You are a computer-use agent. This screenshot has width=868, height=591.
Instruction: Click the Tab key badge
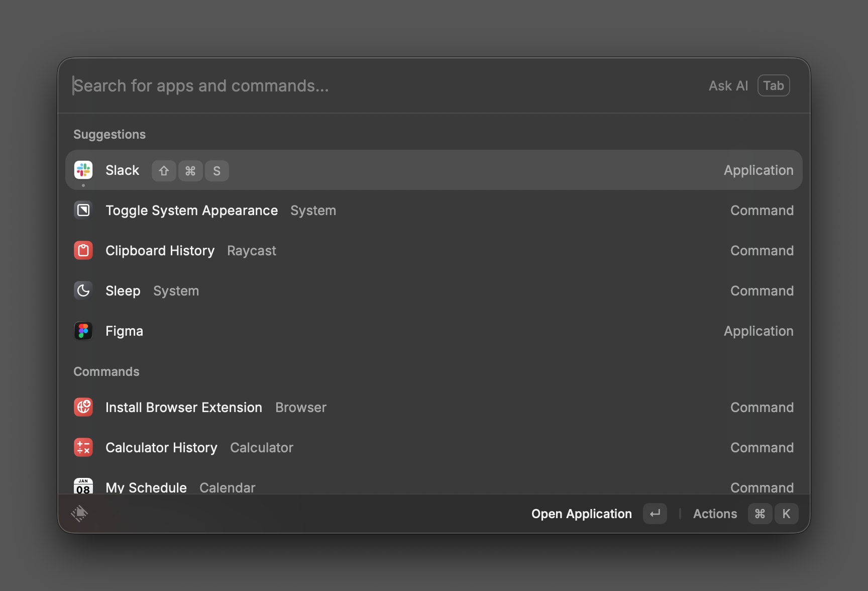774,85
